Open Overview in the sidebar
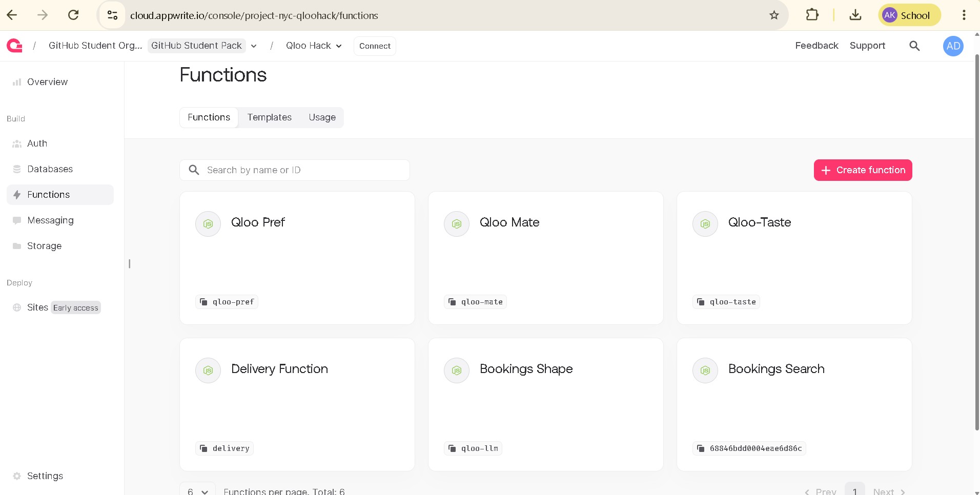The image size is (980, 495). pyautogui.click(x=60, y=82)
